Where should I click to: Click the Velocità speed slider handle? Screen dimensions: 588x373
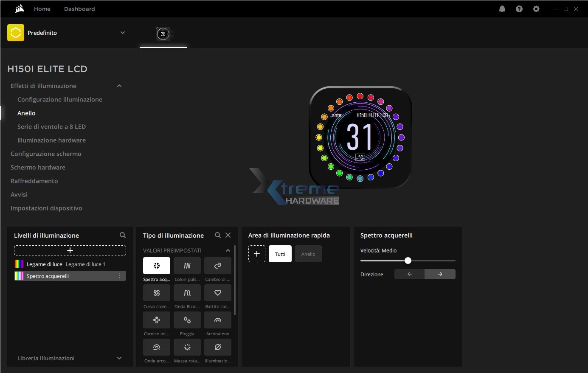tap(408, 261)
